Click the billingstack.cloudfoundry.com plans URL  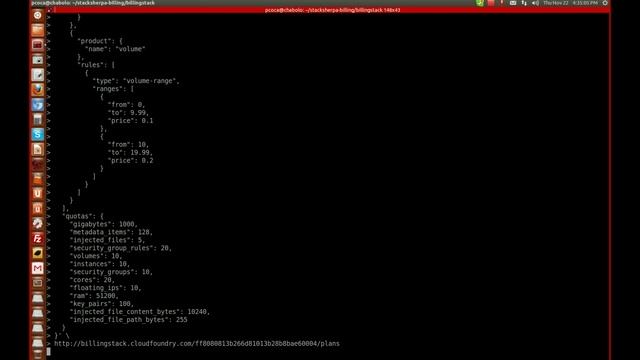click(197, 344)
